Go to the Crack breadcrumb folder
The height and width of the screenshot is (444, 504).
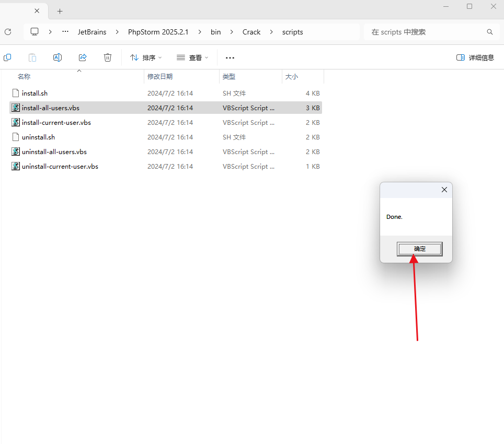click(251, 32)
